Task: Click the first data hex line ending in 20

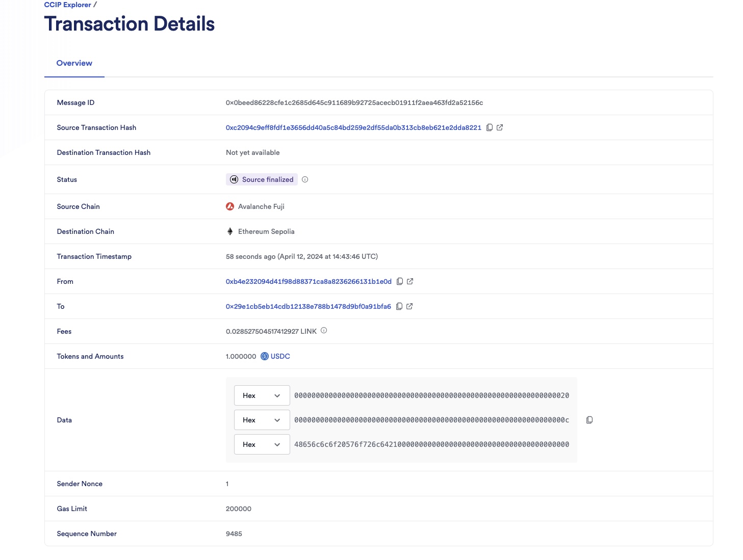Action: click(431, 395)
